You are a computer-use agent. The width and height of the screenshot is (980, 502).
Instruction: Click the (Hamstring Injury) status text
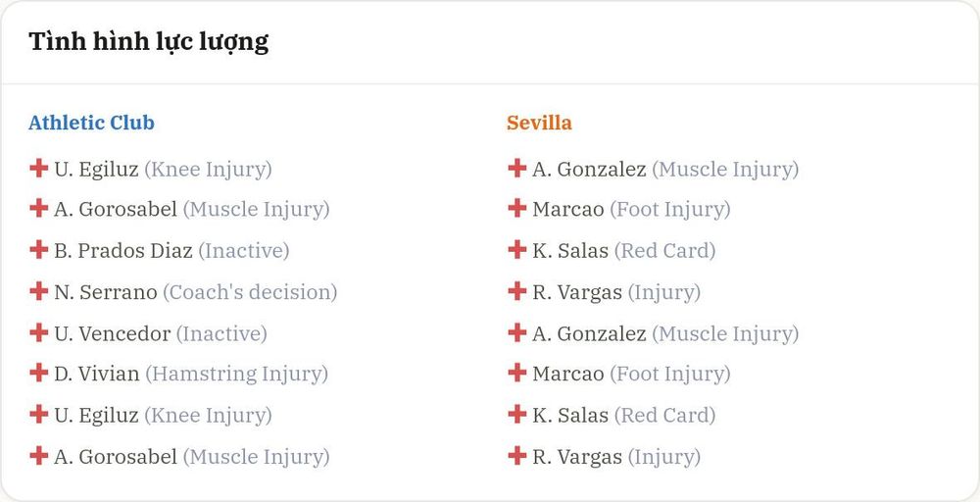pyautogui.click(x=237, y=374)
